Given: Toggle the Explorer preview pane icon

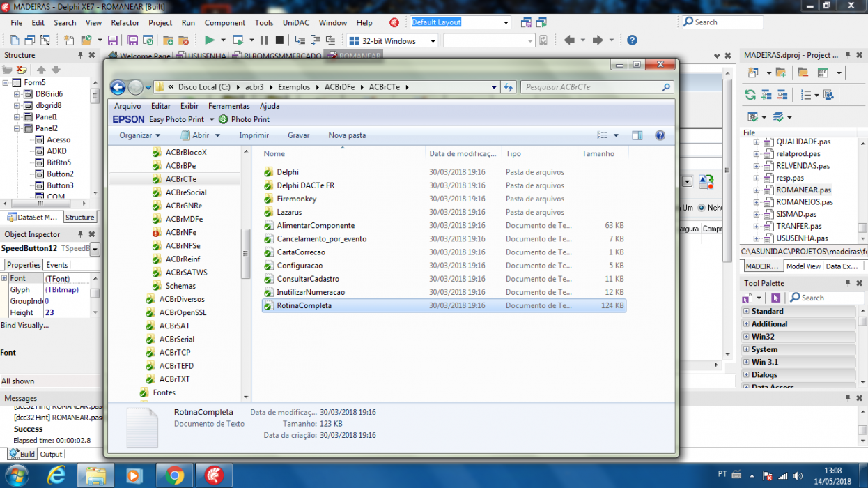Looking at the screenshot, I should point(637,135).
